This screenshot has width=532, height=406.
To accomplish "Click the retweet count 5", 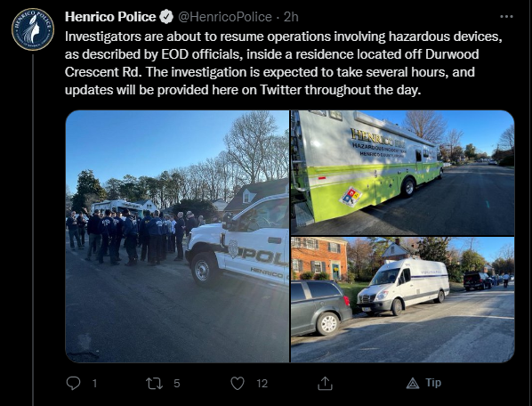I will pyautogui.click(x=177, y=383).
